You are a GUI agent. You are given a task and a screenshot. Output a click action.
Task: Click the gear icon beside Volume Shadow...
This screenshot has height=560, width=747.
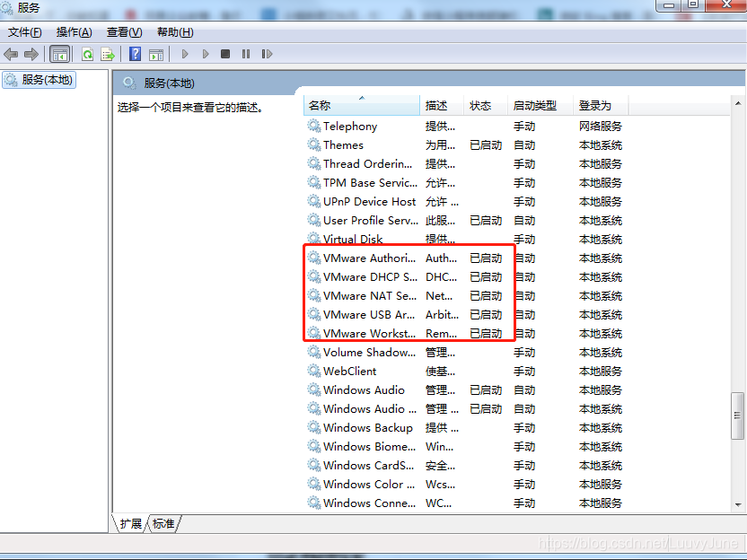coord(314,352)
